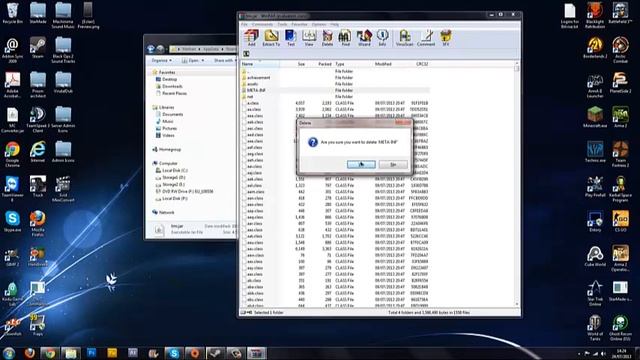Image resolution: width=640 pixels, height=360 pixels.
Task: Select Mozilla Firefox desktop shortcut
Action: click(x=38, y=224)
